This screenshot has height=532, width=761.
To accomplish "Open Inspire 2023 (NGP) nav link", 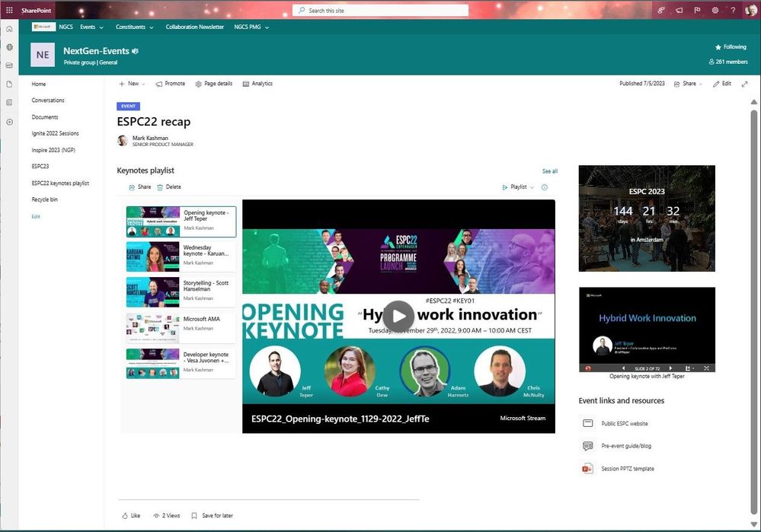I will tap(53, 151).
